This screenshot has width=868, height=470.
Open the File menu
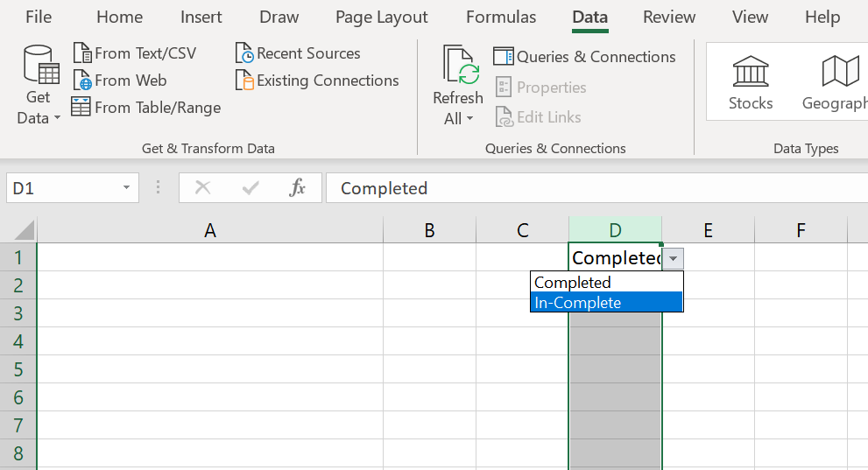[39, 18]
